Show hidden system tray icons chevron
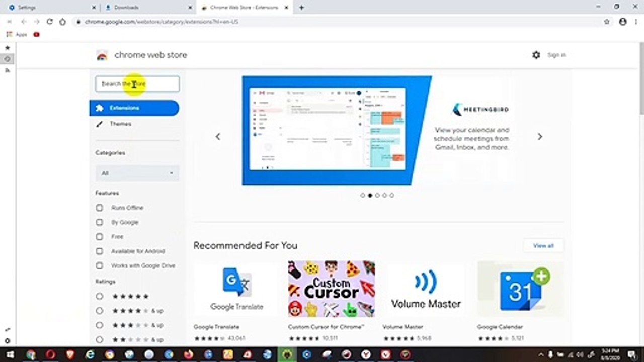644x362 pixels. pos(541,354)
